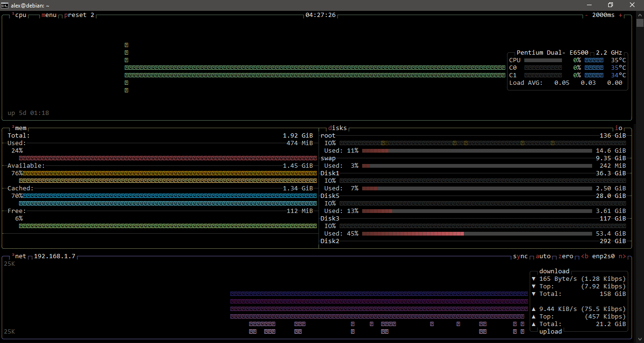Click the ▲ upload arrow indicator in the net panel
This screenshot has height=343, width=644.
click(x=533, y=309)
